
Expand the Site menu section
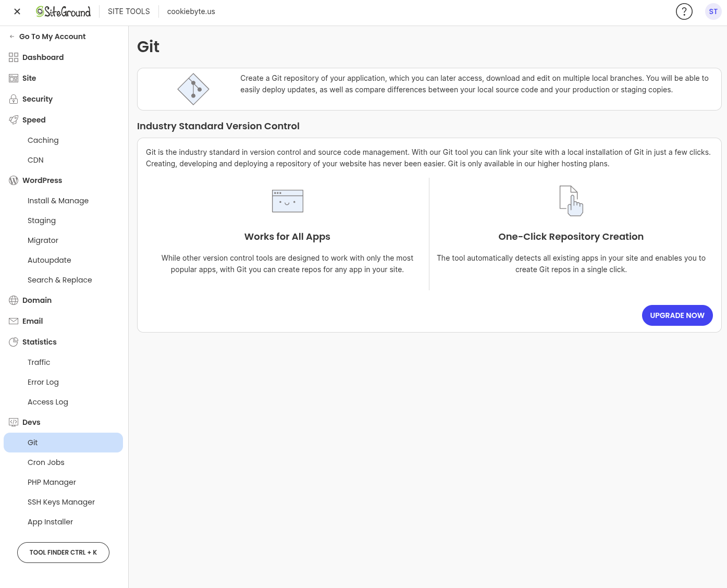pyautogui.click(x=29, y=78)
